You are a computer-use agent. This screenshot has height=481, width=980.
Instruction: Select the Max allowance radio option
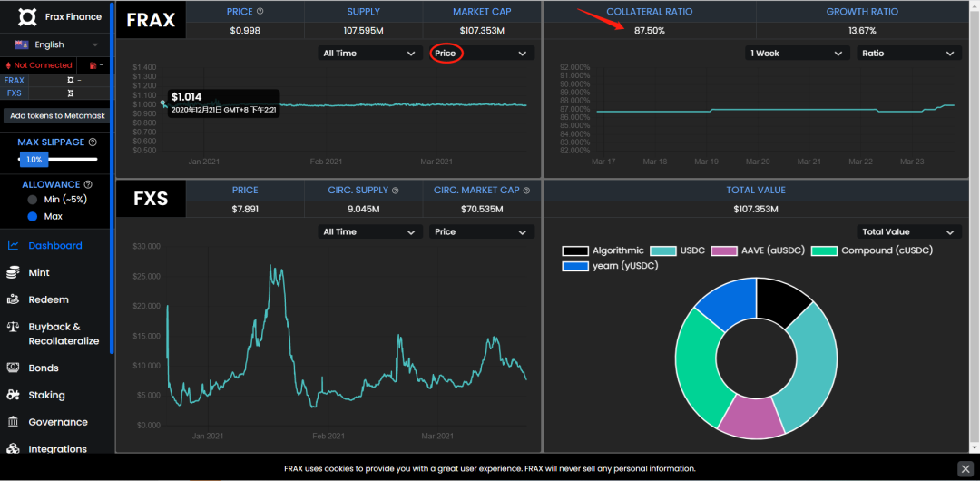pyautogui.click(x=33, y=216)
